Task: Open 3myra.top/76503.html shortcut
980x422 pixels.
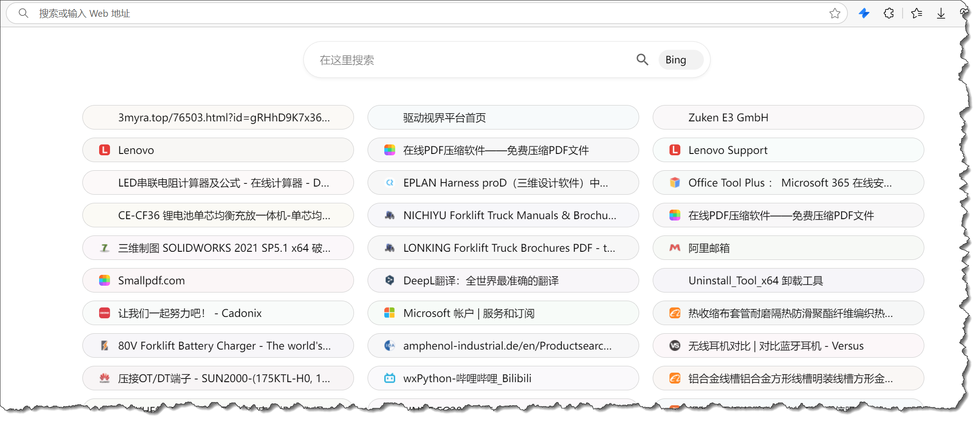Action: coord(218,117)
